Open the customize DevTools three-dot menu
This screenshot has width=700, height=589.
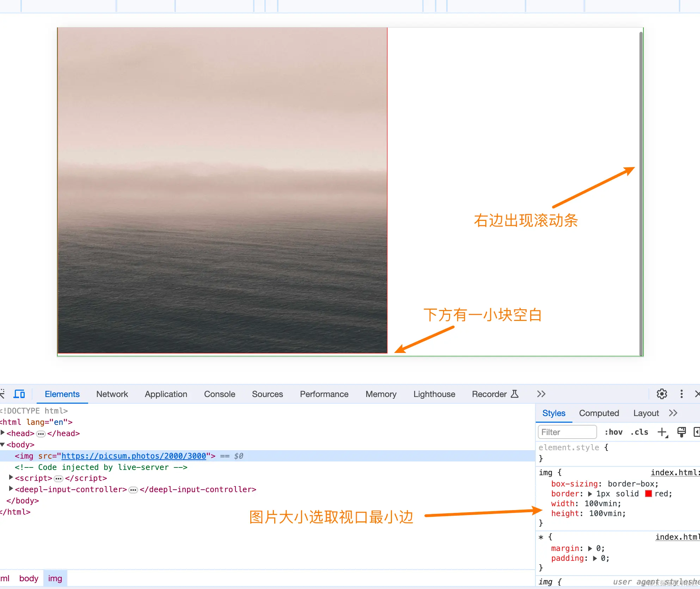(681, 394)
